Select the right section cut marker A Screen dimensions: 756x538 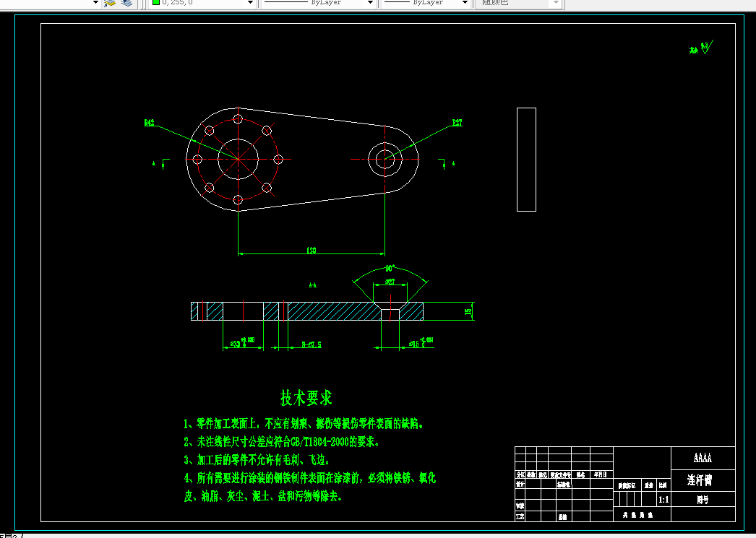[447, 164]
